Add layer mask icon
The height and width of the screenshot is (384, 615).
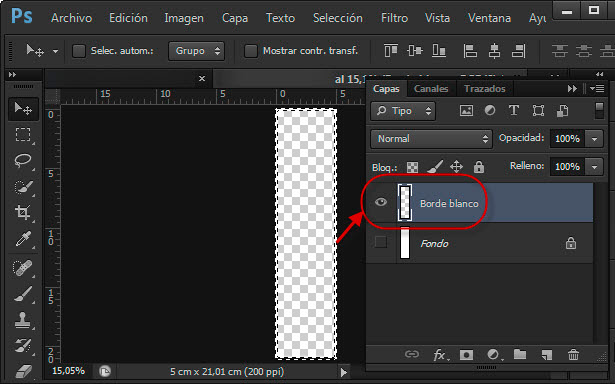[466, 355]
